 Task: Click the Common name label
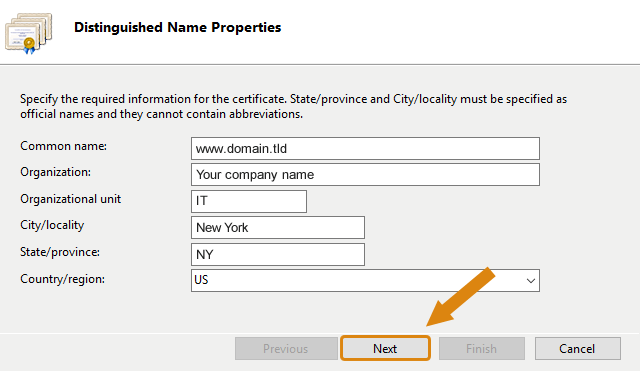point(63,146)
